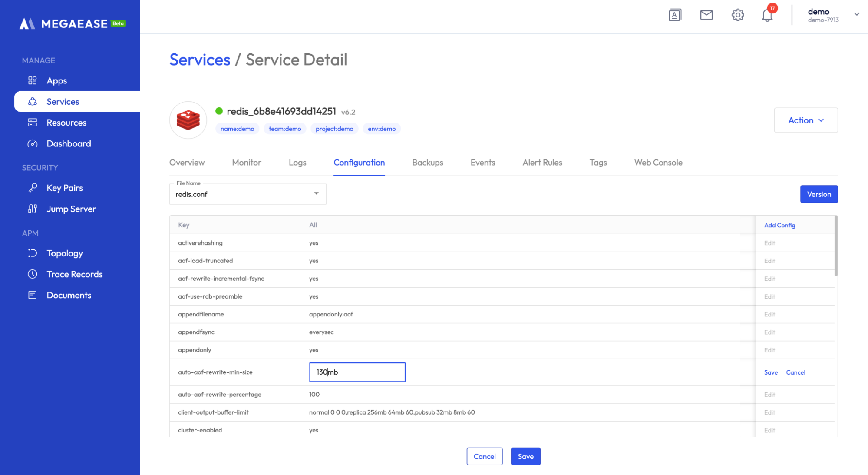Click the config table vertical scrollbar
868x475 pixels.
[x=836, y=246]
